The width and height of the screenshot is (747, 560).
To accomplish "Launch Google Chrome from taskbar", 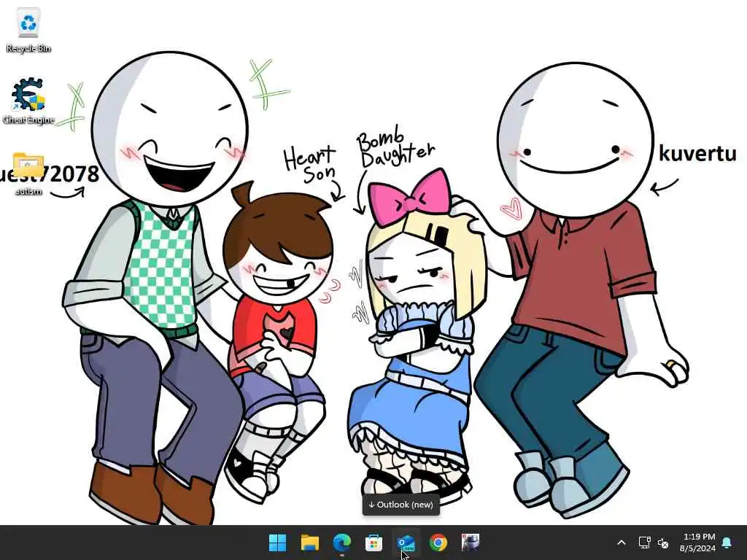I will (438, 542).
